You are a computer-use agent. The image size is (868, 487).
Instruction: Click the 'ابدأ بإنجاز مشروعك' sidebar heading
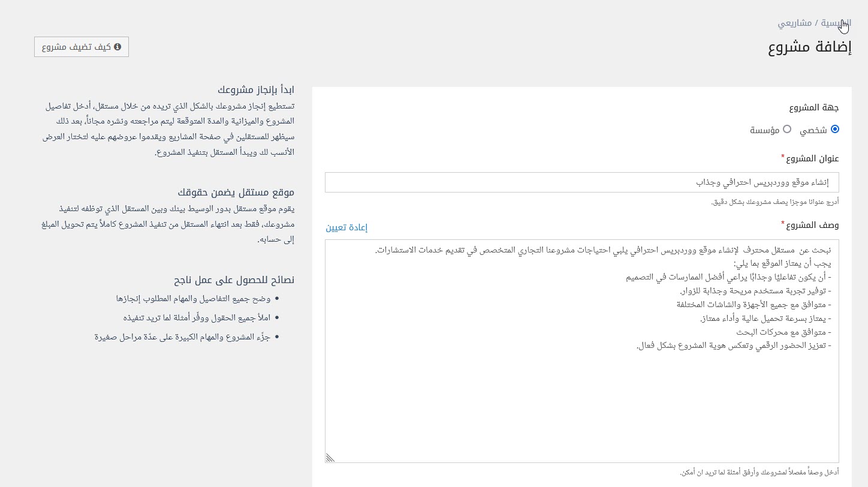255,90
